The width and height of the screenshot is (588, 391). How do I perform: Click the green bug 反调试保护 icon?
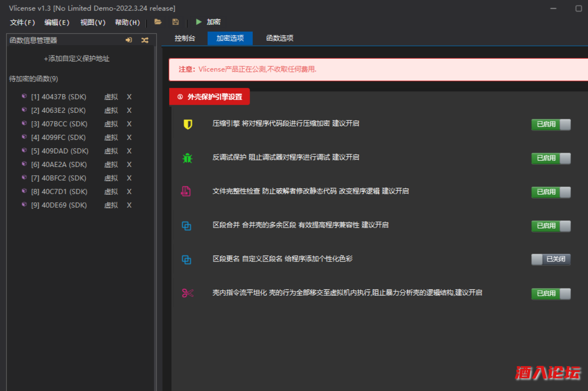point(188,158)
